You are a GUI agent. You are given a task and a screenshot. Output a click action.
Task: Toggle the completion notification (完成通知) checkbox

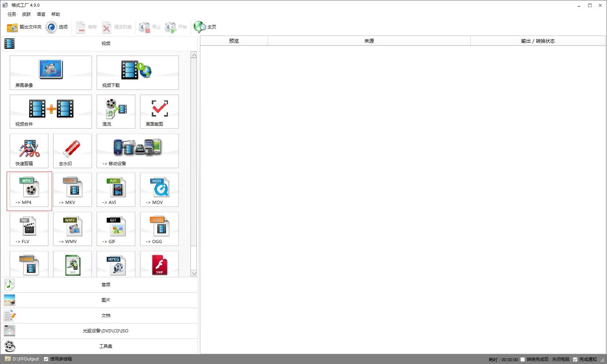[575, 359]
